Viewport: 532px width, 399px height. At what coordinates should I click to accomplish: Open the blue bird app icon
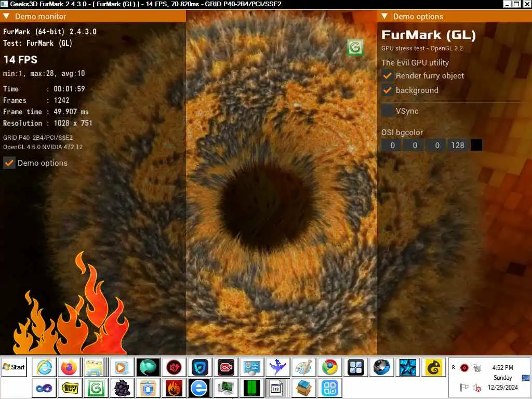coord(278,367)
